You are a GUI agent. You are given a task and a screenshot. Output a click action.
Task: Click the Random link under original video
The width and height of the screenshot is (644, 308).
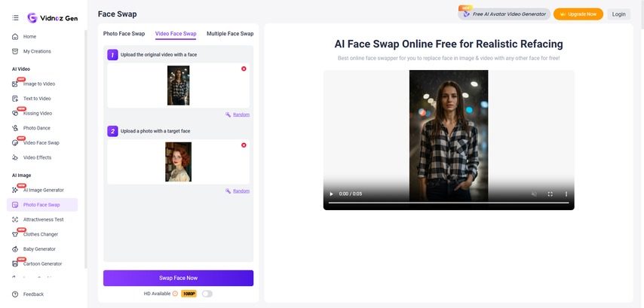[241, 114]
